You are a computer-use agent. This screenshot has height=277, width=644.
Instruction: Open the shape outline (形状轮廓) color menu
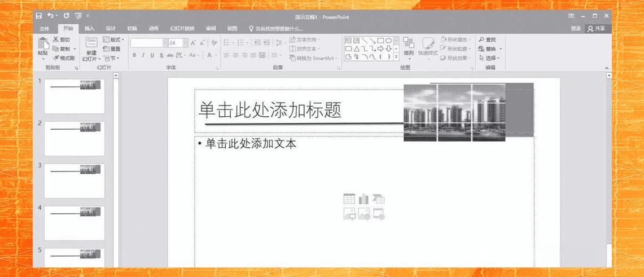(x=455, y=49)
